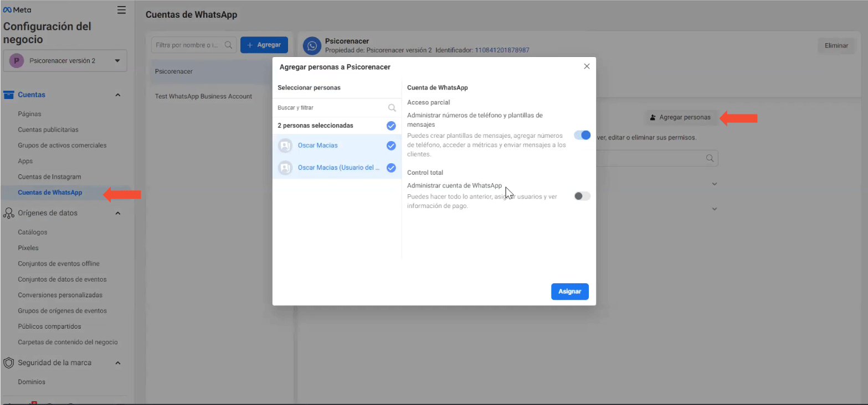Click the Meta logo
The image size is (868, 405).
[x=17, y=10]
